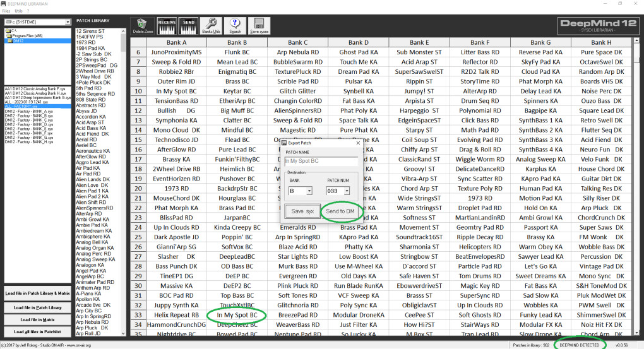Click the Send to DM button

pos(340,211)
